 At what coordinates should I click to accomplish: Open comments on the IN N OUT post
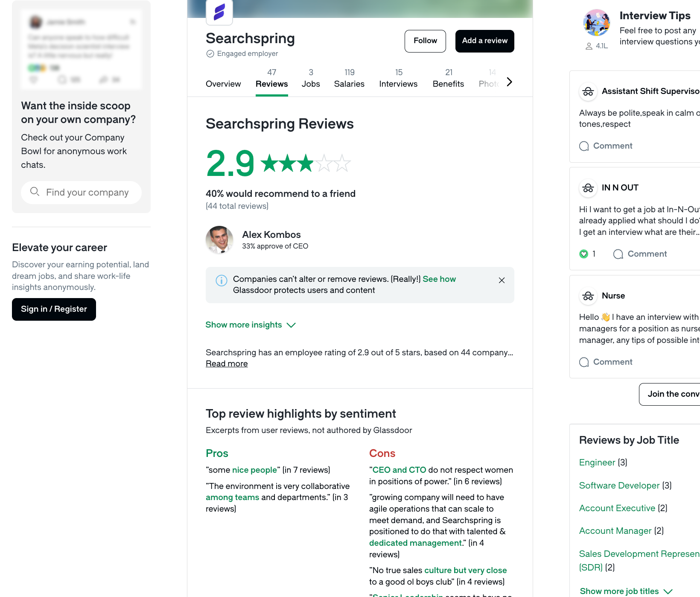click(x=639, y=254)
